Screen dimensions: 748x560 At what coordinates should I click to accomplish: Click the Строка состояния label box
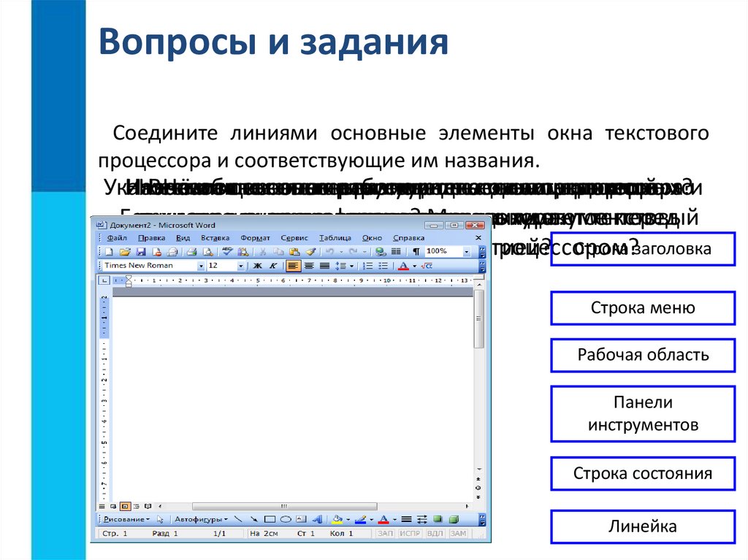(x=643, y=474)
